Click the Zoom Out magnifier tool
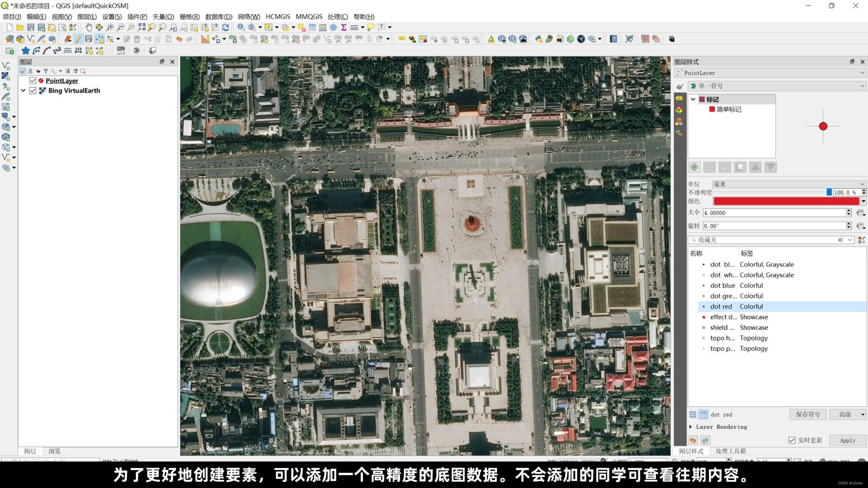Viewport: 868px width, 488px height. click(120, 27)
